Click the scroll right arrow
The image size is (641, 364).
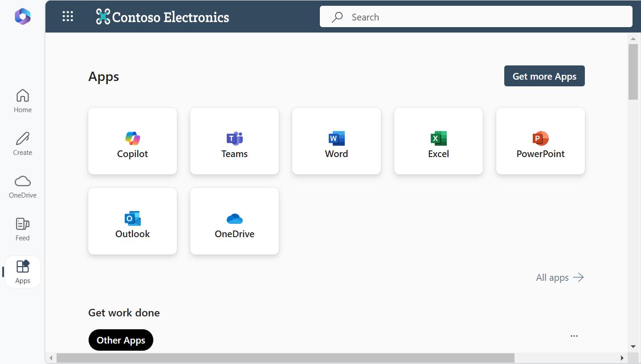click(622, 358)
